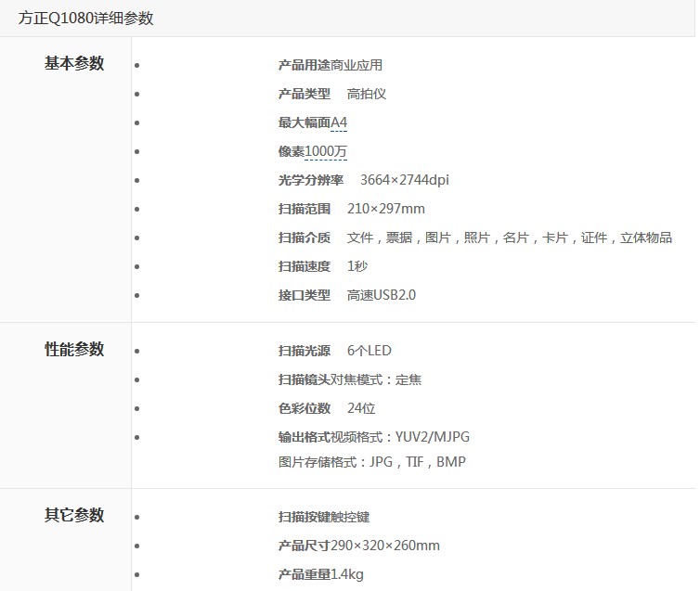Click the 对焦模式：定焦 value

tap(376, 379)
